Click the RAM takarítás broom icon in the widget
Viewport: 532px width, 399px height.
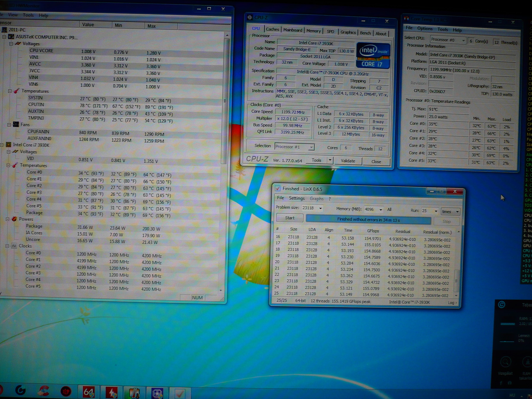[x=528, y=362]
